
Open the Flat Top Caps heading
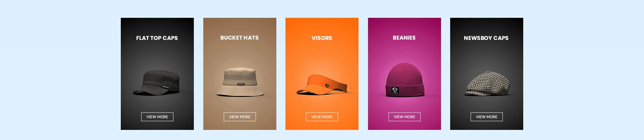tap(157, 38)
